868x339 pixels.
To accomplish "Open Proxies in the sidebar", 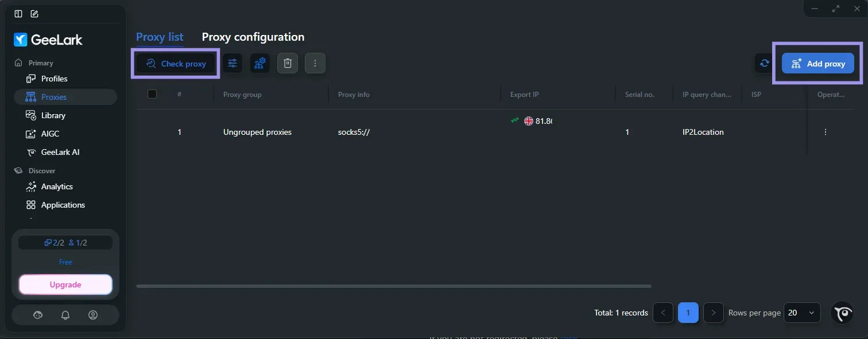I will (65, 97).
